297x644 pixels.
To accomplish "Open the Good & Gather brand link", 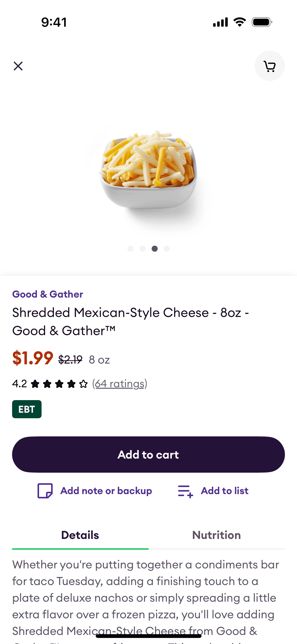I will point(48,294).
